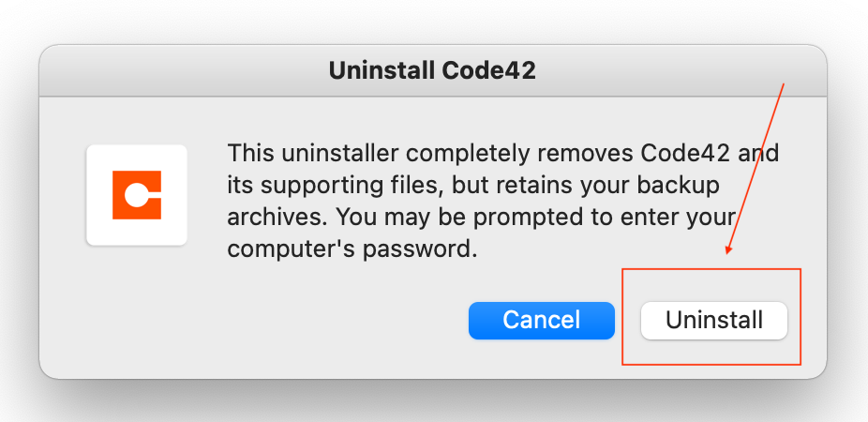Click the word "password" in the message
The height and width of the screenshot is (422, 868).
(428, 250)
